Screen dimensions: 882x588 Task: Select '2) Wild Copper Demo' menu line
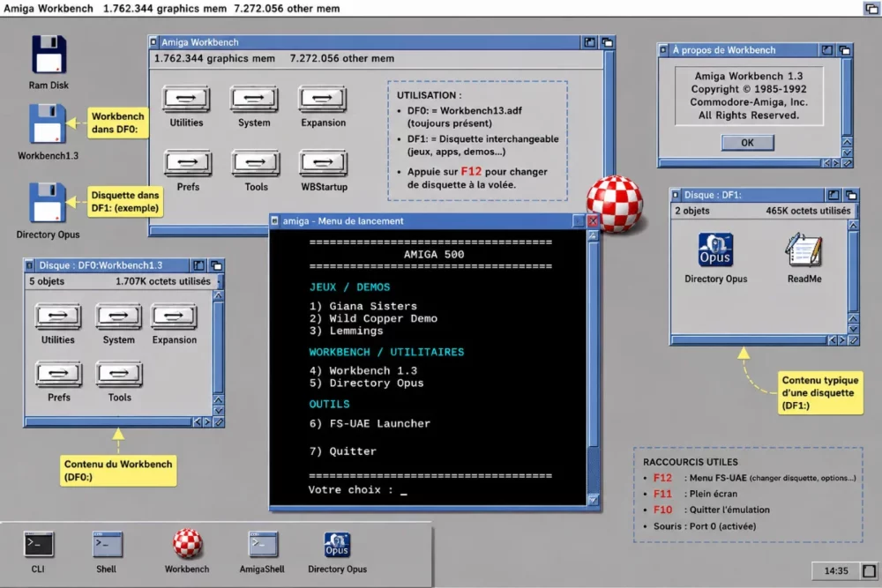(x=373, y=318)
